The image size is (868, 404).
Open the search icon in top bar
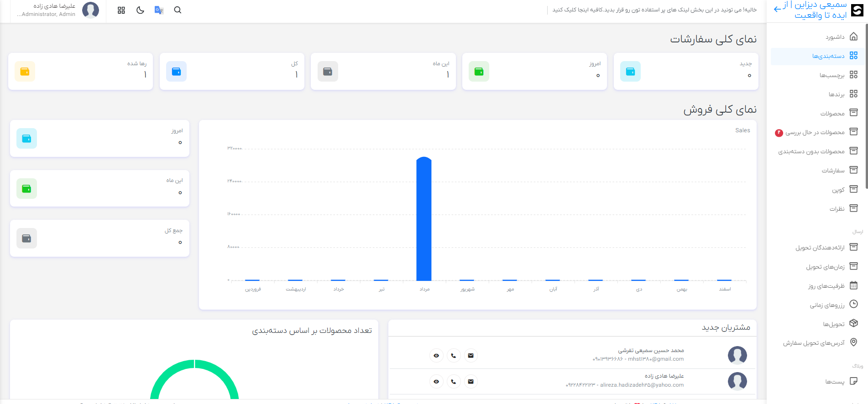(x=178, y=10)
